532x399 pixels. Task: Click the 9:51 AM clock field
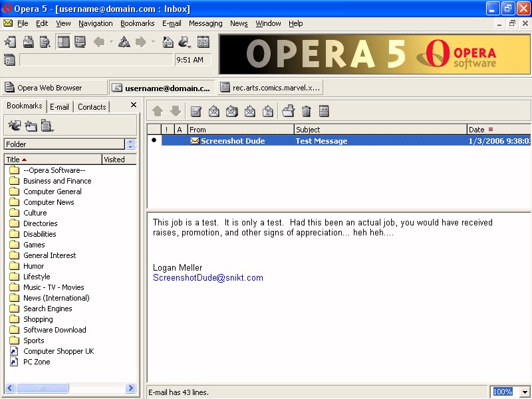coord(193,60)
